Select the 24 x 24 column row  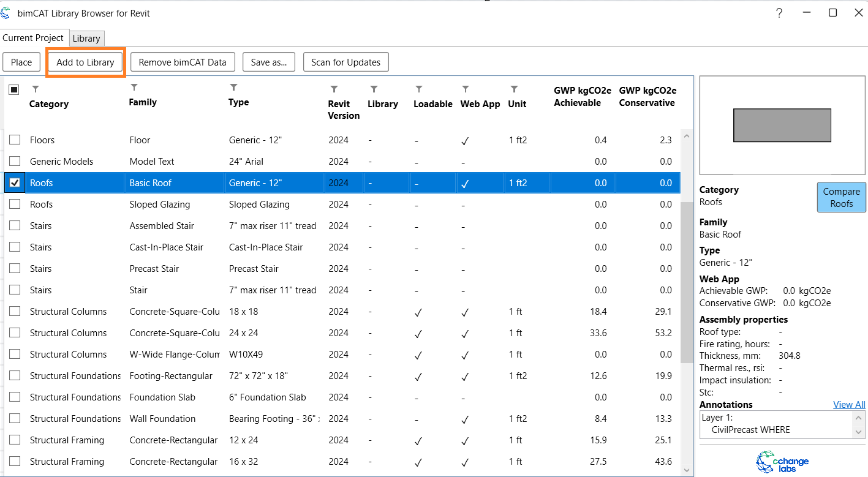(342, 333)
